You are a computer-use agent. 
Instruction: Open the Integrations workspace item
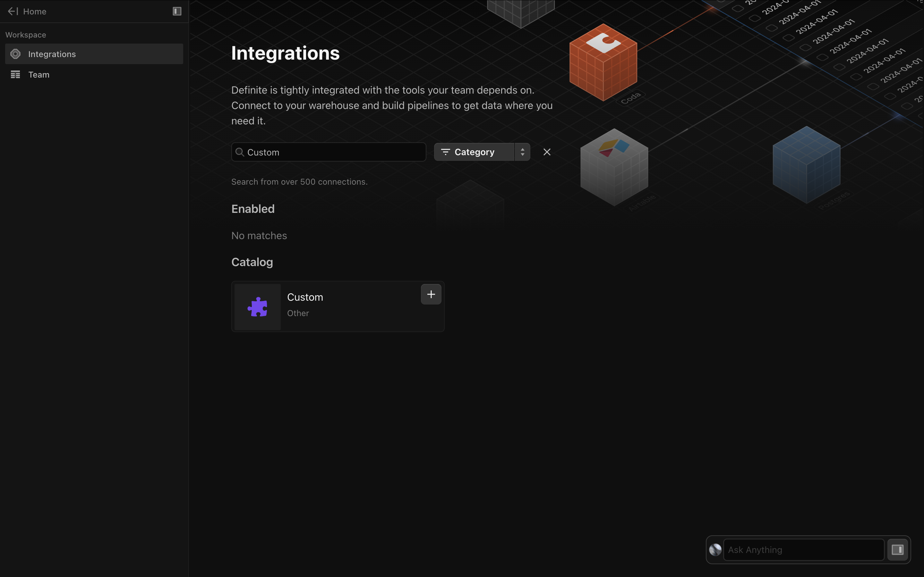coord(52,54)
